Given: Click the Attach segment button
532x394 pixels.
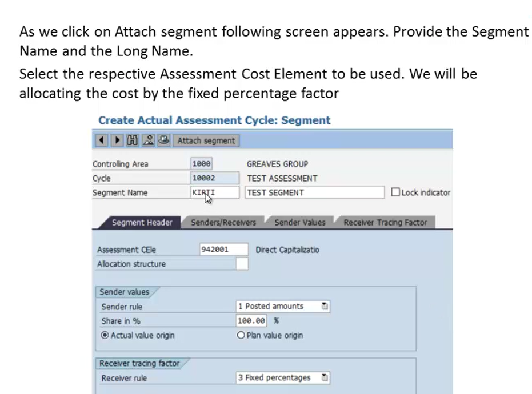Looking at the screenshot, I should coord(206,140).
